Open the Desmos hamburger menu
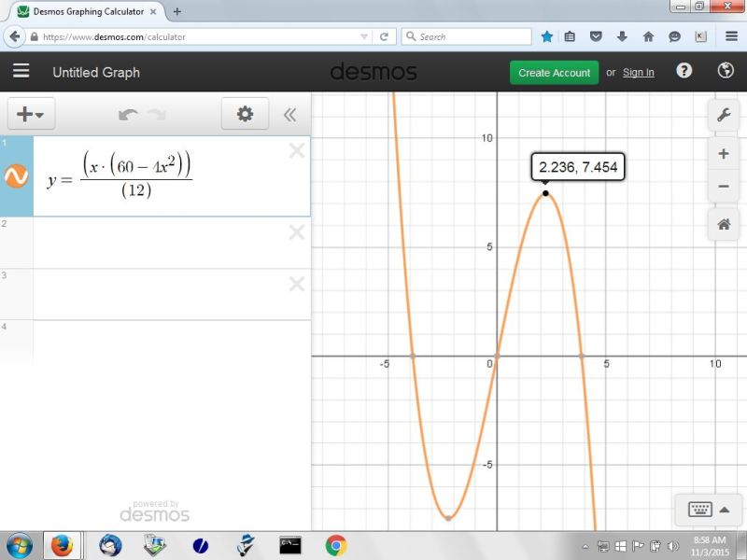This screenshot has width=747, height=560. point(21,72)
